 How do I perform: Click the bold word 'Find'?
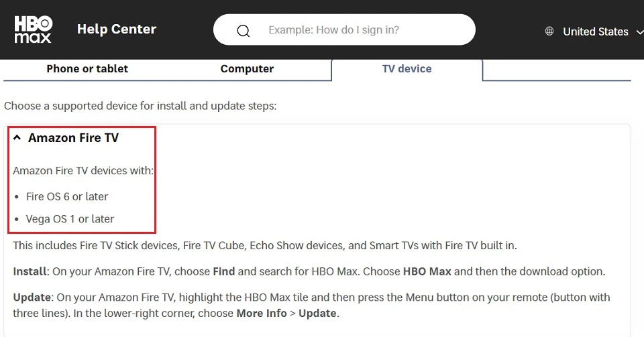[224, 271]
